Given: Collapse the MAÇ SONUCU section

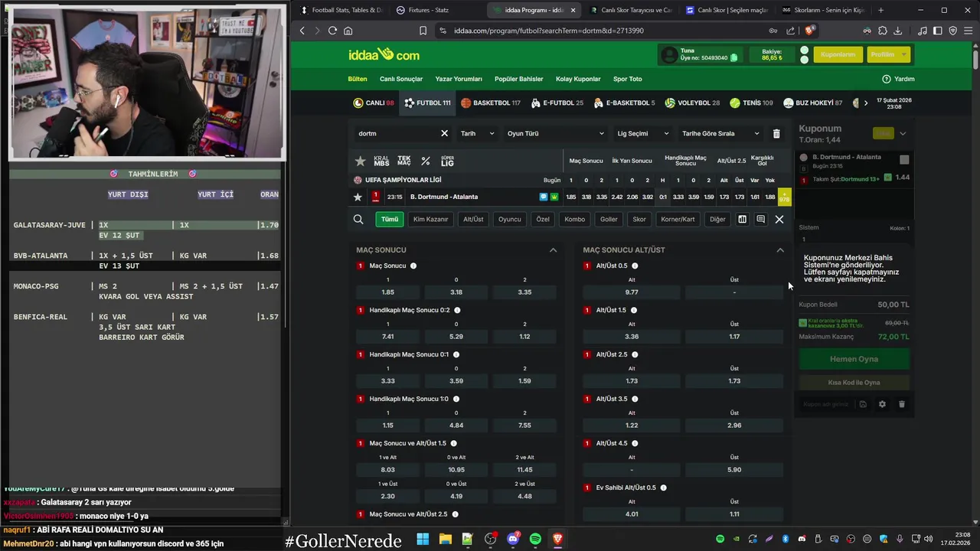Looking at the screenshot, I should pos(553,250).
